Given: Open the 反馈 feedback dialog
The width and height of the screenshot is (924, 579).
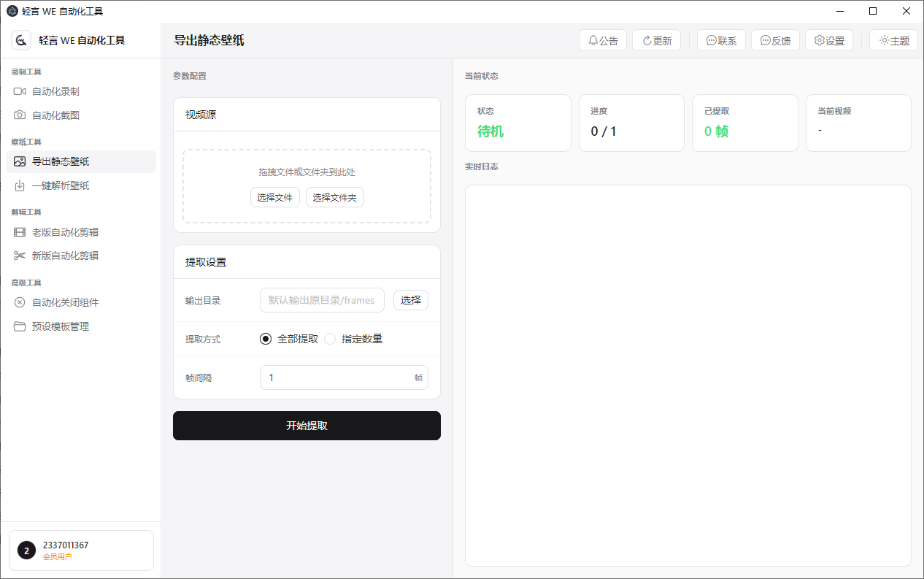Looking at the screenshot, I should (775, 40).
